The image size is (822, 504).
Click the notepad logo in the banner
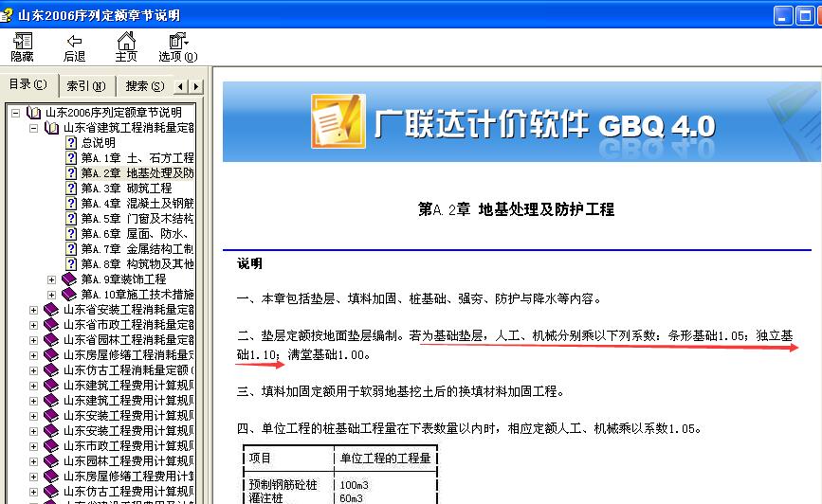coord(338,121)
